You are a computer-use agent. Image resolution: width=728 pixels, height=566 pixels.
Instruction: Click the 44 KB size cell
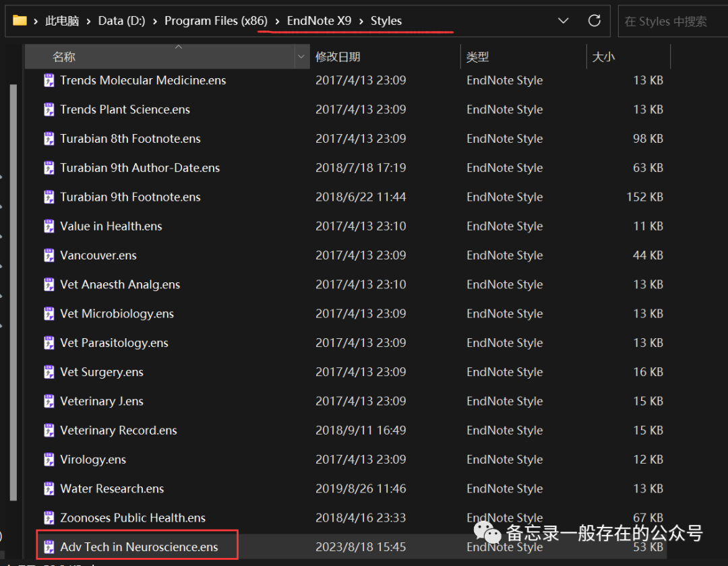pyautogui.click(x=648, y=255)
